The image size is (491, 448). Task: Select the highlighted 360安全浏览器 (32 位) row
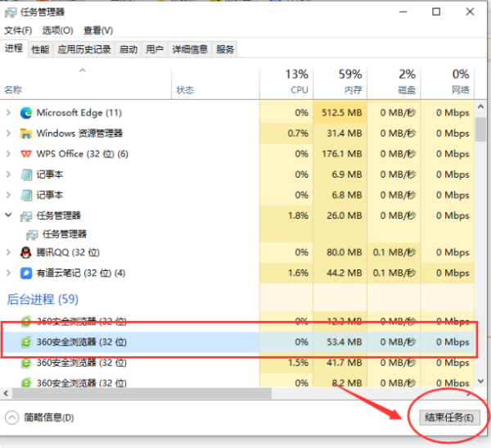pyautogui.click(x=238, y=342)
